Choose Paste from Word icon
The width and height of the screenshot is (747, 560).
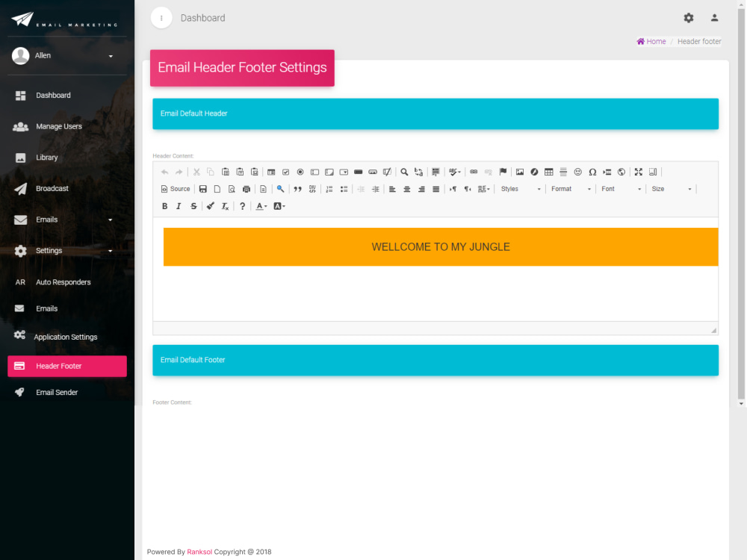pos(255,172)
